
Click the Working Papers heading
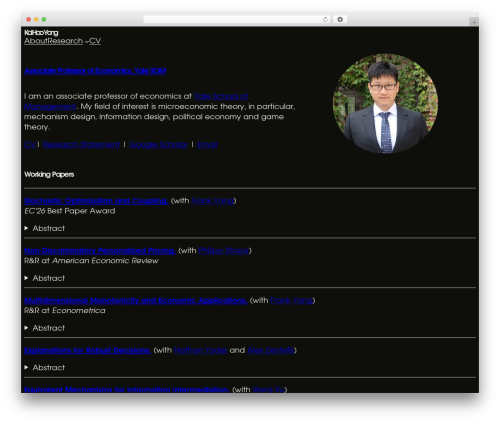(x=49, y=174)
